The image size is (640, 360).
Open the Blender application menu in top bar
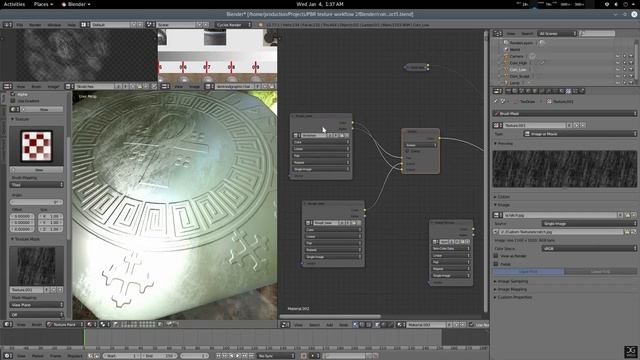point(76,4)
